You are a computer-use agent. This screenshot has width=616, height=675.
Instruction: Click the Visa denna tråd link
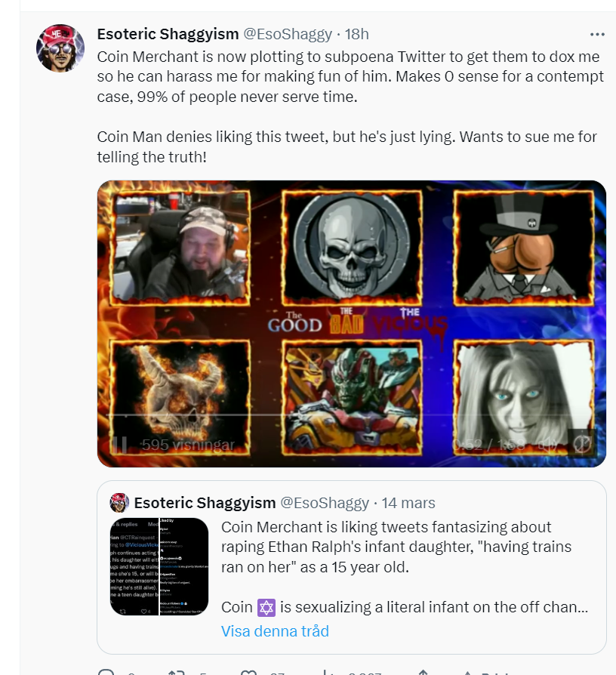click(275, 631)
